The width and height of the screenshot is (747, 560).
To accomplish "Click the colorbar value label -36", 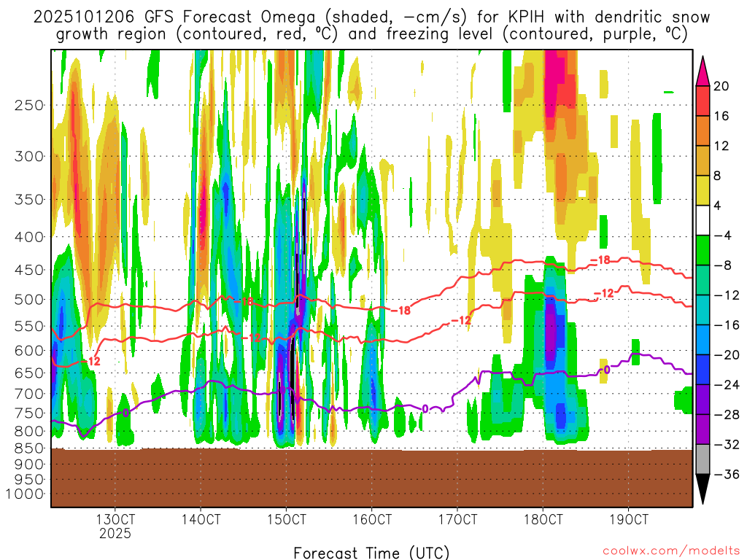I will [725, 475].
